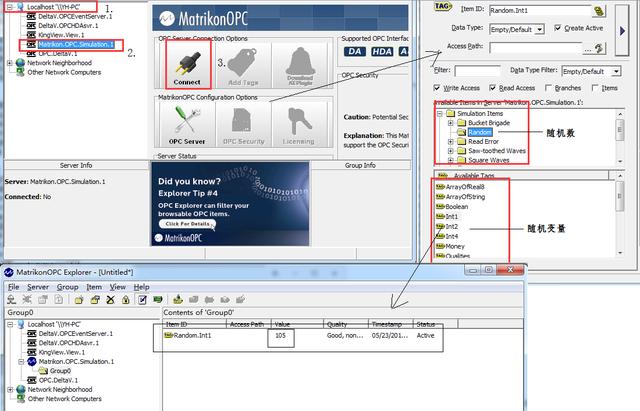The height and width of the screenshot is (411, 640).
Task: Open the View menu
Action: [118, 287]
